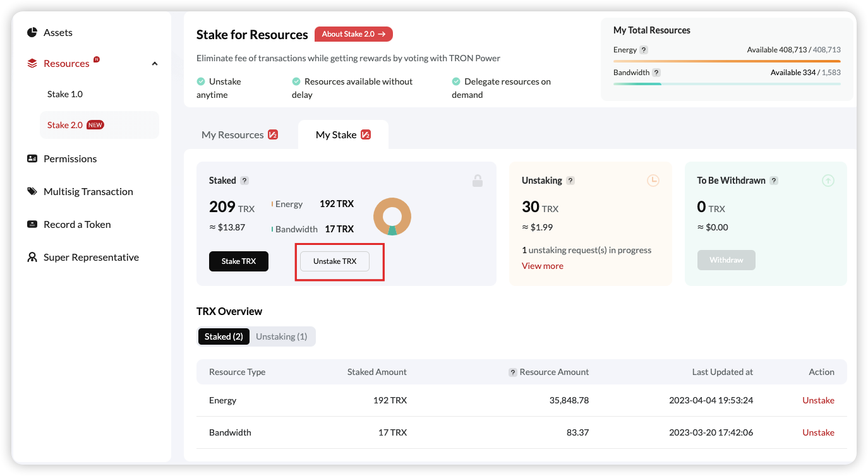868x476 pixels.
Task: Click the help icon next to Energy
Action: click(x=644, y=50)
